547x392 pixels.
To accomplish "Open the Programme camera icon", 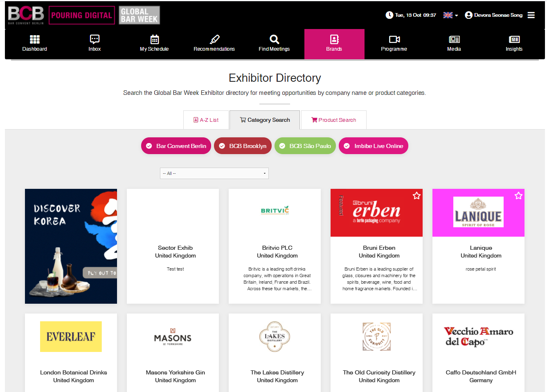I will [394, 39].
